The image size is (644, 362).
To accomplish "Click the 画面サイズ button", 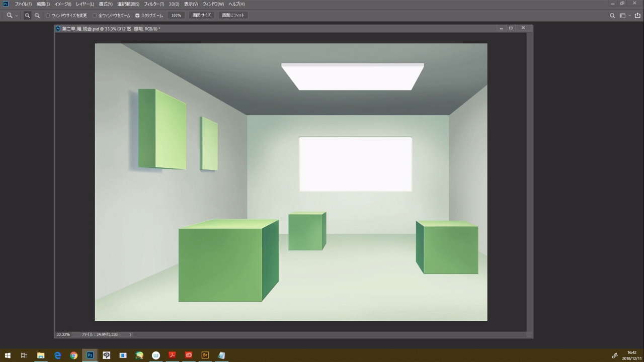I will [x=202, y=16].
